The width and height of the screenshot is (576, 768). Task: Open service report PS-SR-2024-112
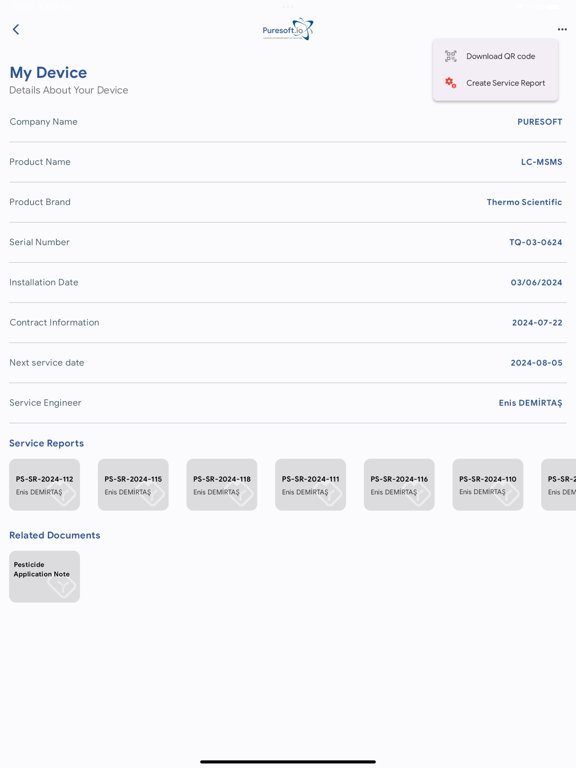click(45, 484)
